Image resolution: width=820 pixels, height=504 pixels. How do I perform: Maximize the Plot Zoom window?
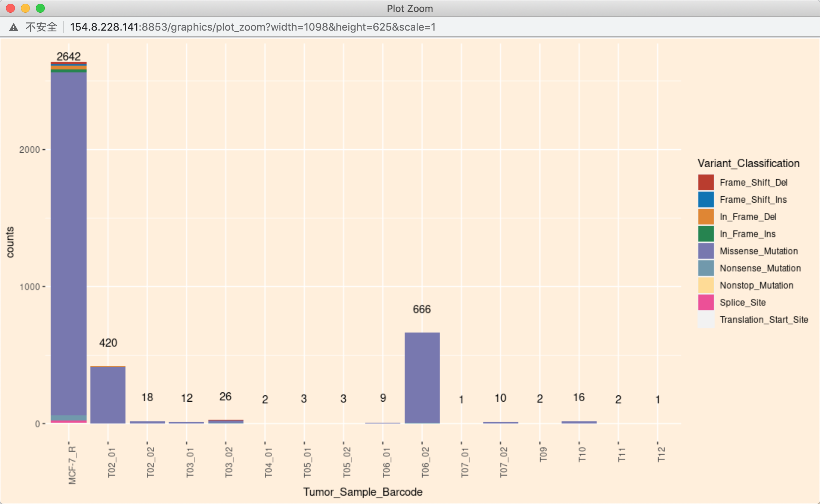pos(40,8)
